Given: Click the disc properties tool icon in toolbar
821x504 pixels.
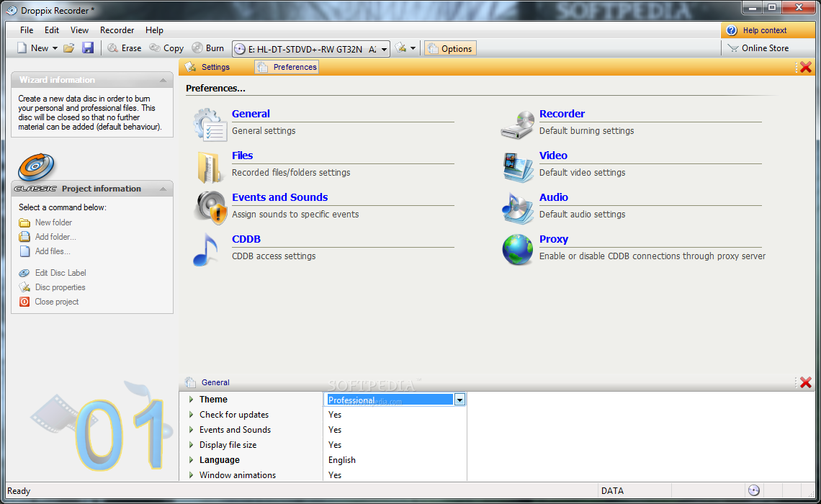Looking at the screenshot, I should (x=400, y=48).
